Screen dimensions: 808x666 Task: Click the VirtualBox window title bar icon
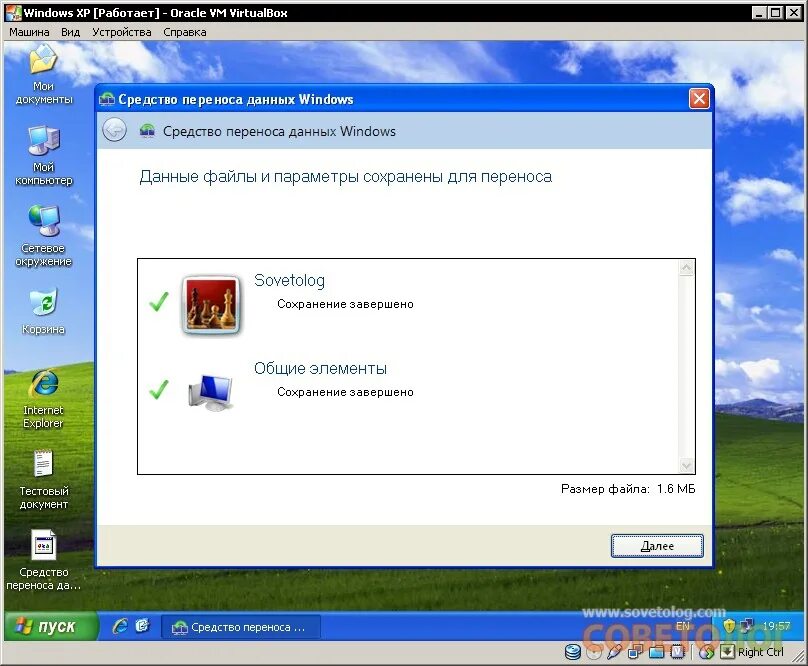(x=13, y=12)
